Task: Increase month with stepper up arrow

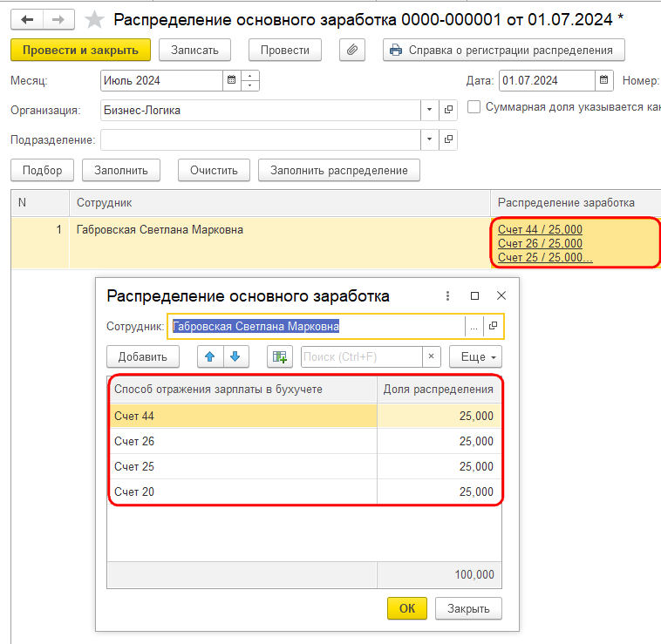Action: [250, 76]
